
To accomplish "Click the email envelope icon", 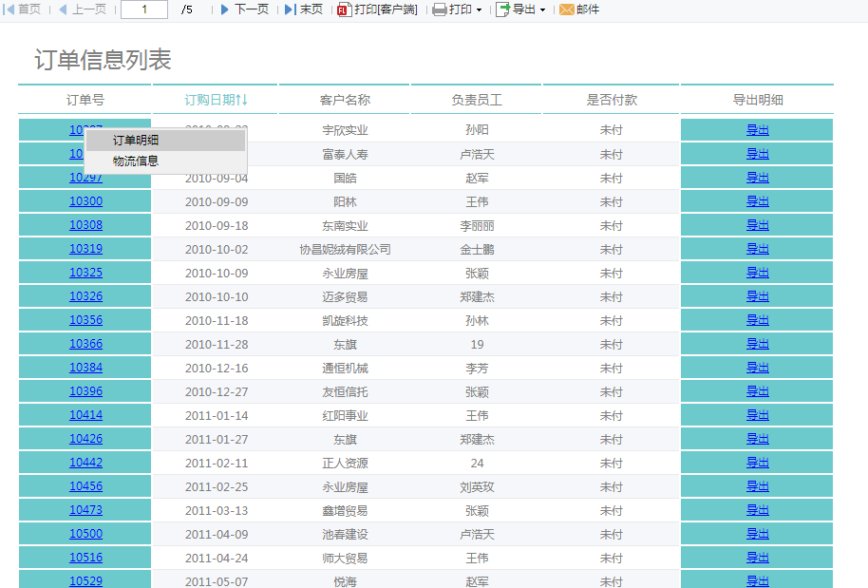I will (566, 9).
